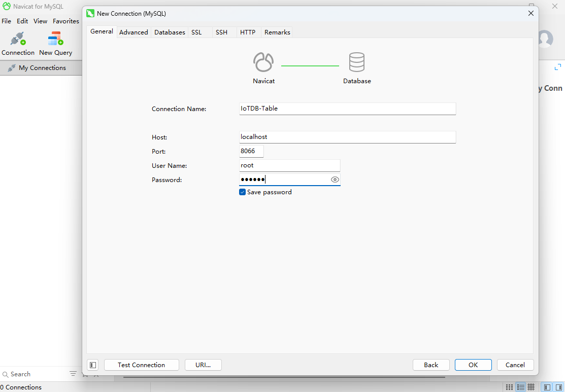Open the Advanced tab
Image resolution: width=565 pixels, height=392 pixels.
coord(134,32)
